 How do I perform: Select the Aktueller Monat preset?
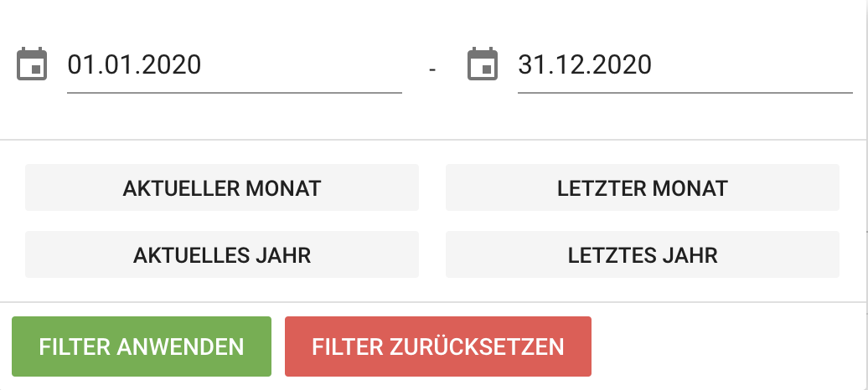click(x=222, y=187)
